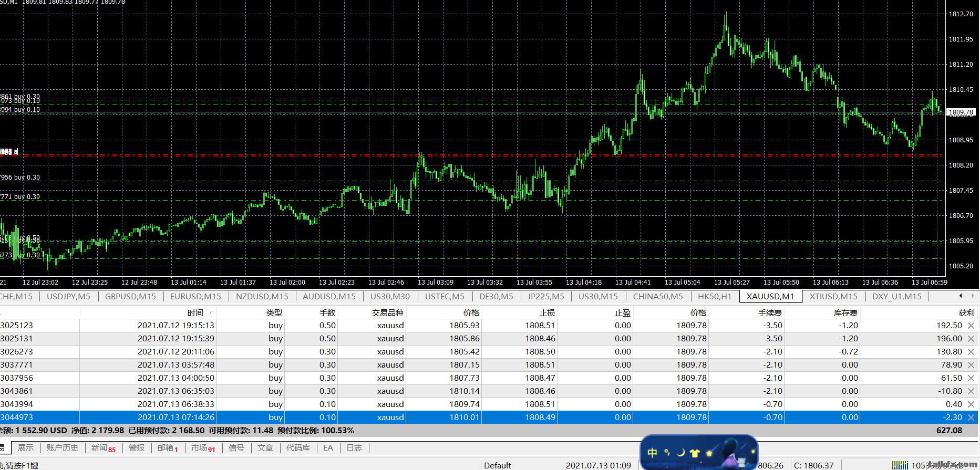
Task: Select the US30,M30 chart tab
Action: [x=390, y=297]
